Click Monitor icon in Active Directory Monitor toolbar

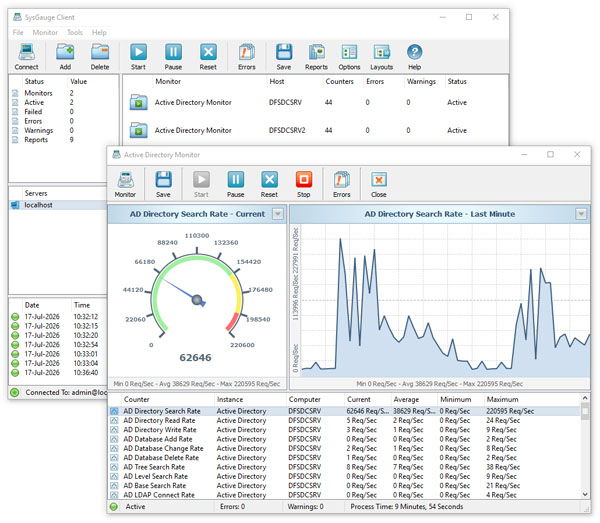tap(125, 180)
